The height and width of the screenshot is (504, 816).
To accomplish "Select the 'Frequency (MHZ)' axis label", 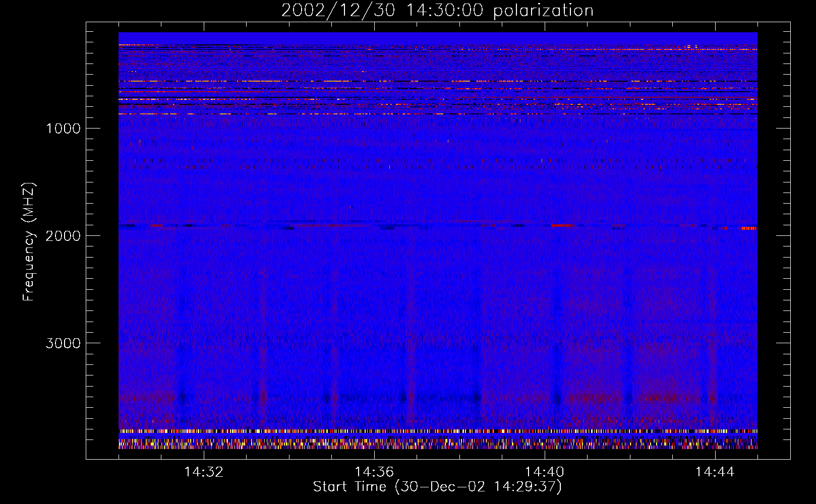I will point(29,241).
